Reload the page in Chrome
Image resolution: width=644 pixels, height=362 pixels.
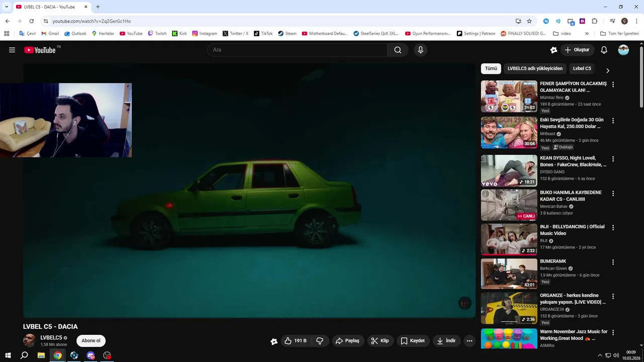31,21
